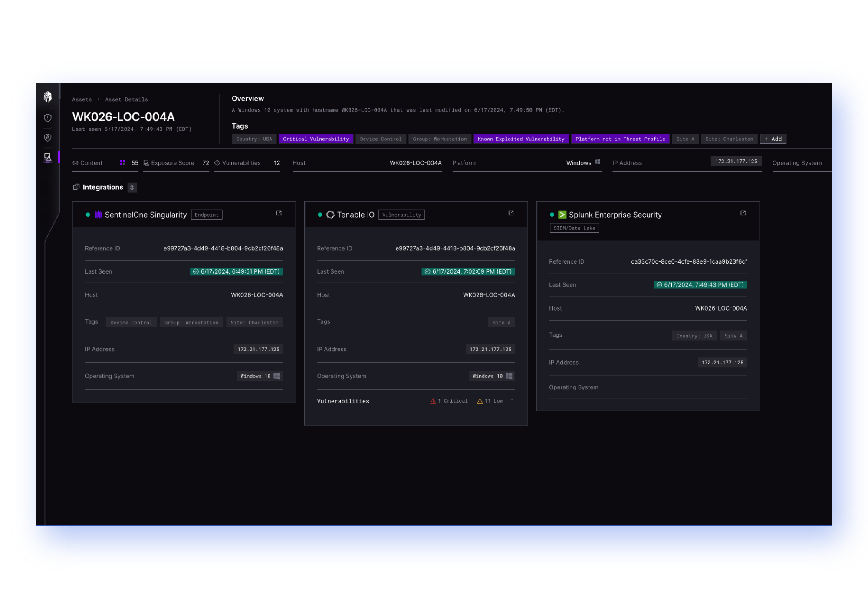Click the Integrations section icon
The height and width of the screenshot is (608, 868).
click(x=76, y=187)
